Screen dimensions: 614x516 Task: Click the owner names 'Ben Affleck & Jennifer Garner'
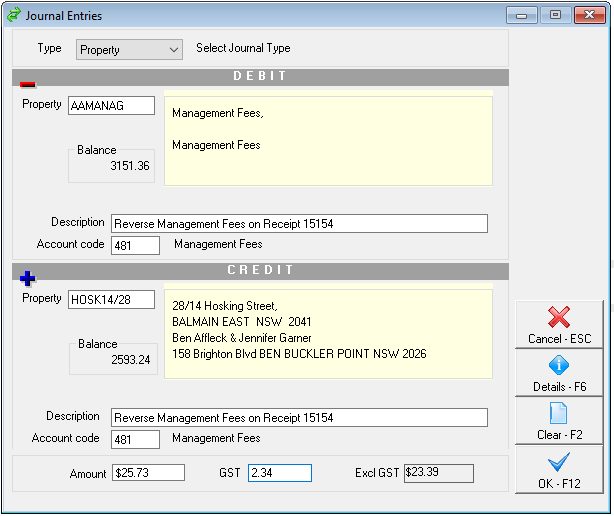[x=242, y=338]
